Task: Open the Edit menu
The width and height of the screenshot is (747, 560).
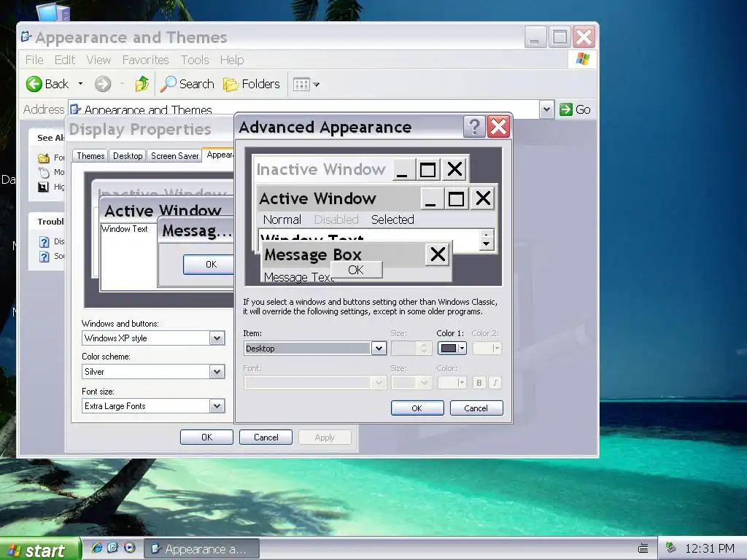Action: [x=65, y=60]
